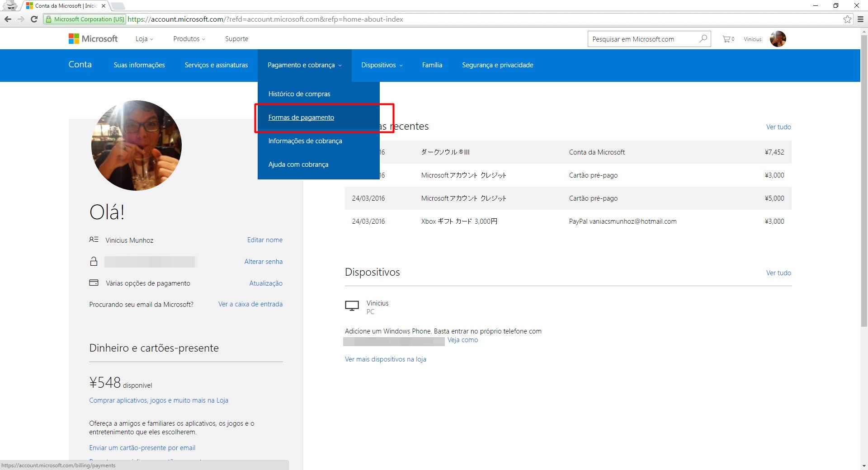Open Segurança e privacidade
Screen dimensions: 868x470
click(497, 65)
